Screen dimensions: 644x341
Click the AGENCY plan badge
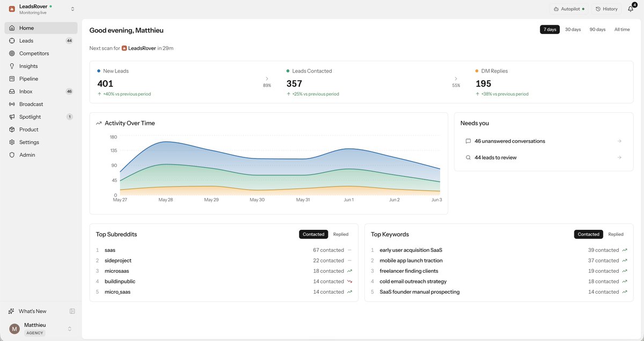click(35, 333)
